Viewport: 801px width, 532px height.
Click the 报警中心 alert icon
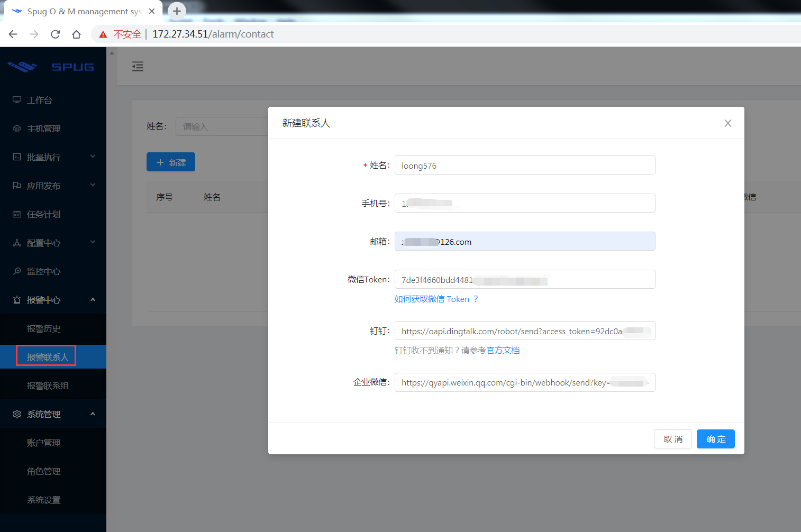(17, 300)
